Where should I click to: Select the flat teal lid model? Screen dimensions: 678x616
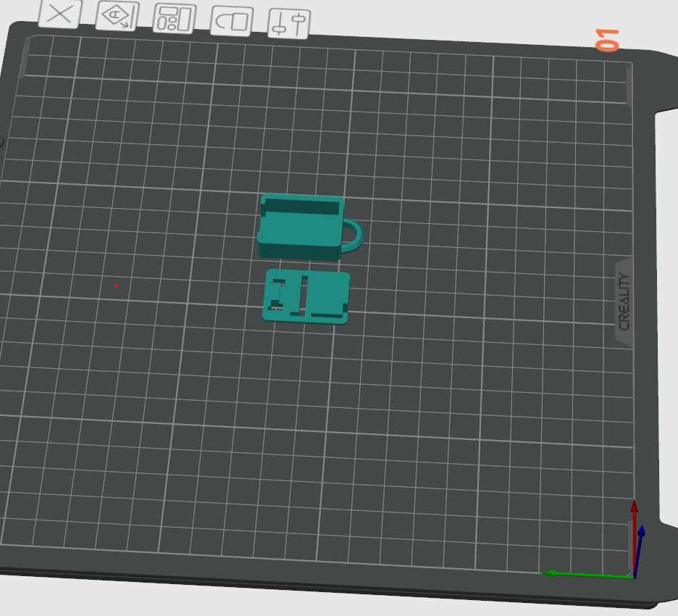click(306, 296)
